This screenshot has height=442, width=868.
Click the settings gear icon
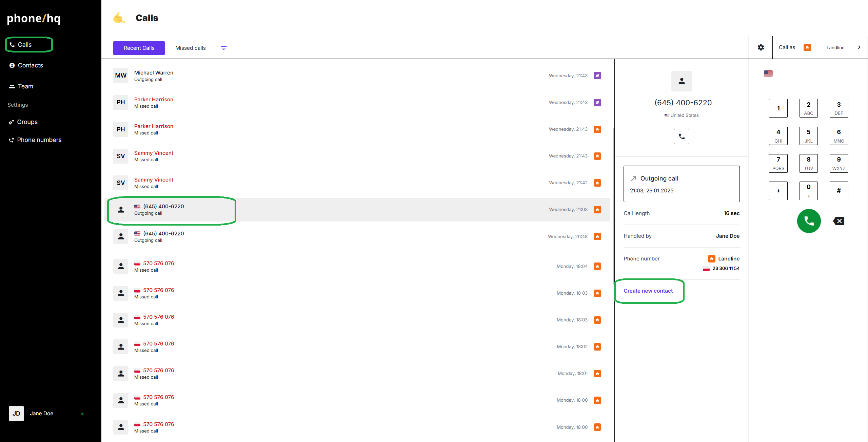coord(761,47)
